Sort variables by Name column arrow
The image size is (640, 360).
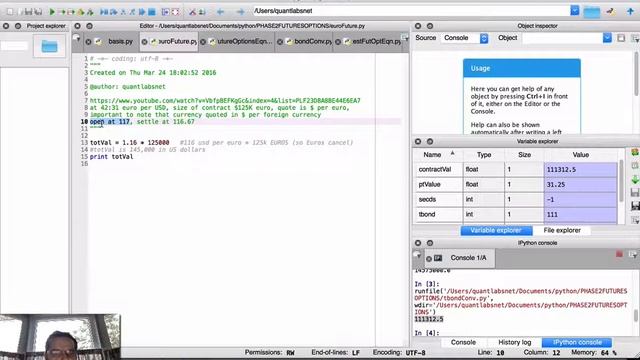click(x=452, y=153)
